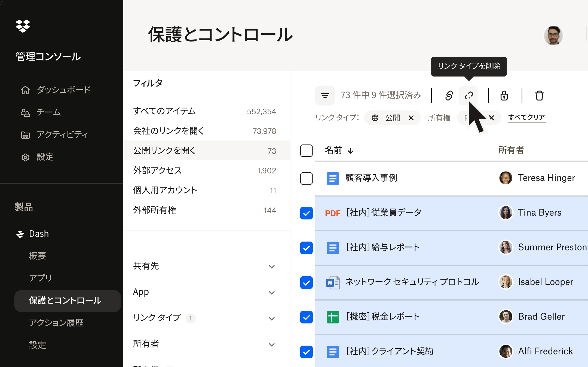588x367 pixels.
Task: Click Tina Byers' avatar
Action: point(506,213)
